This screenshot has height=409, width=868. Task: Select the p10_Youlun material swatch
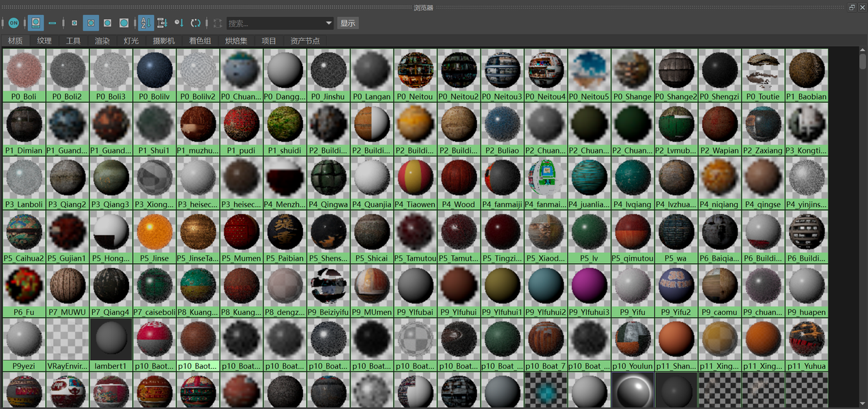(633, 344)
